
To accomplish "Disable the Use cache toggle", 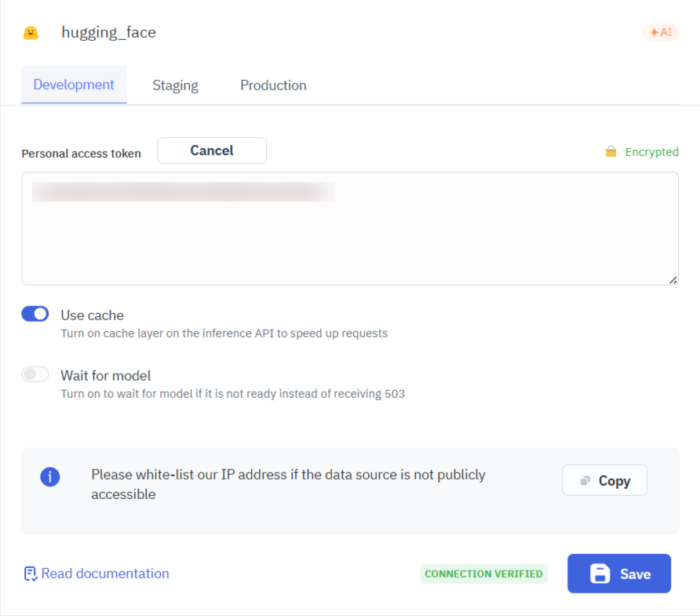I will tap(35, 314).
